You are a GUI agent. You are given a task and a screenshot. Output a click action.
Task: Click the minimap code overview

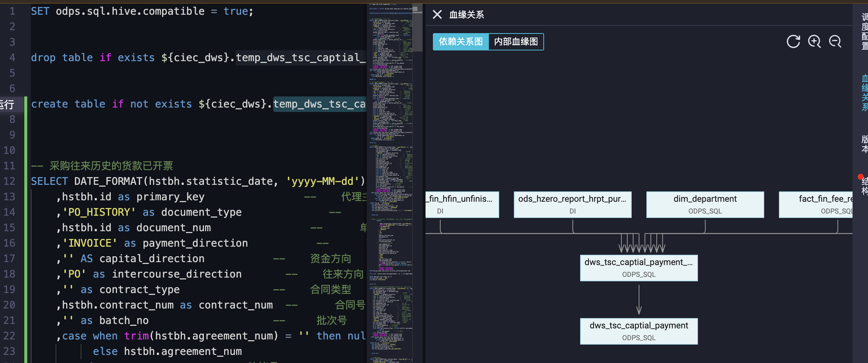pos(390,184)
